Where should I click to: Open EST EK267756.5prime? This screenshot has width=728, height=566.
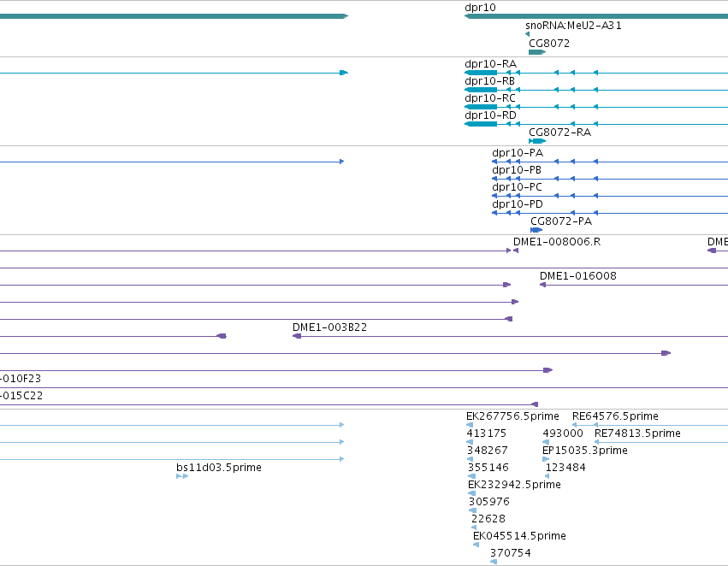[x=512, y=416]
